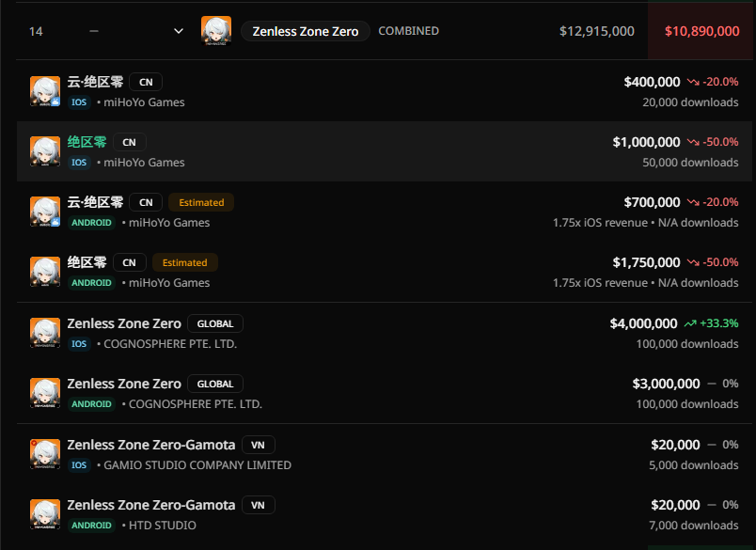Click ANDROID badge in $700,000 row
756x550 pixels.
click(x=91, y=223)
